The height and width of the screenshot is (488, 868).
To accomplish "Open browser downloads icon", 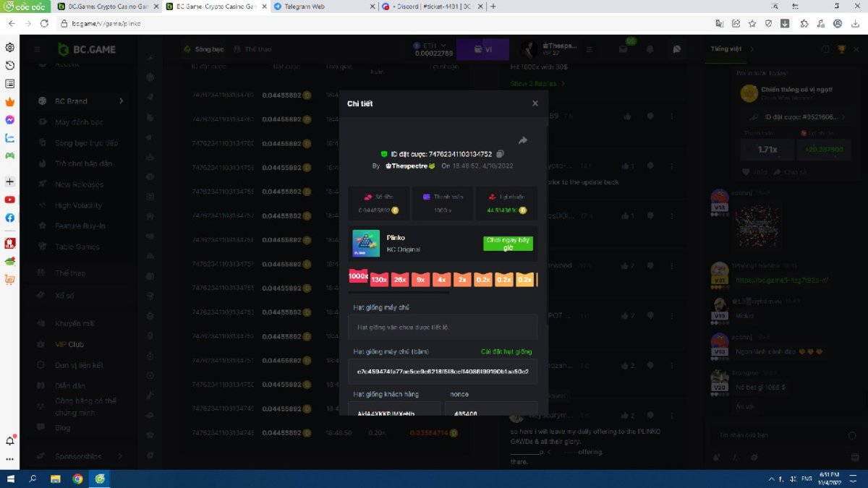I will (x=785, y=23).
